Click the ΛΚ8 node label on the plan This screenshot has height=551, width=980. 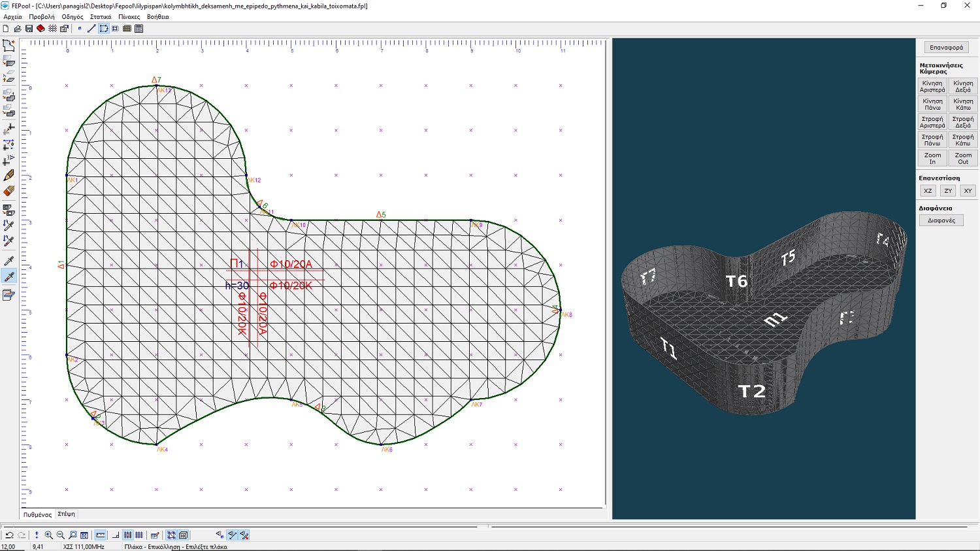566,315
